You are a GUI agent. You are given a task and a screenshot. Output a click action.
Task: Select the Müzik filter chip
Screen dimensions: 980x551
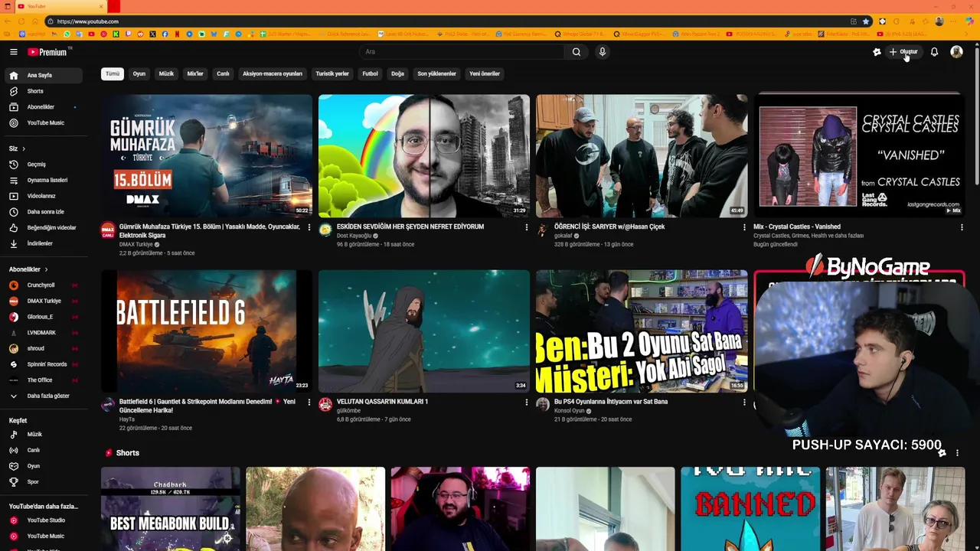click(x=166, y=73)
